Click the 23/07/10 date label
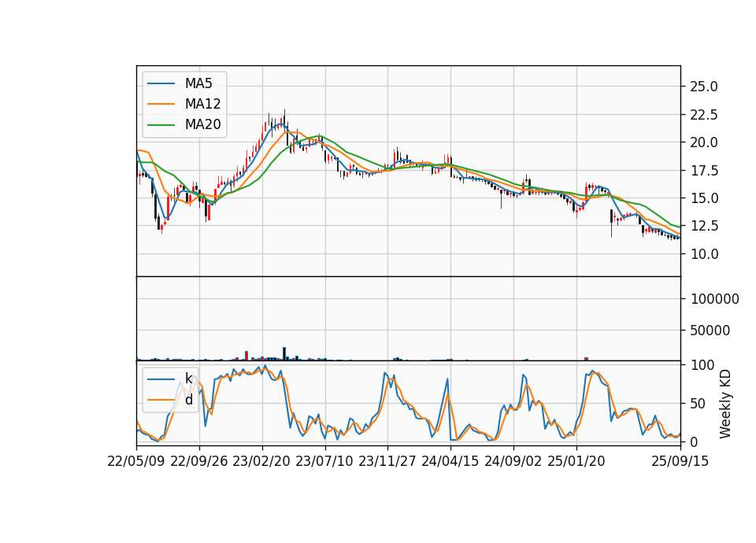756x543 pixels. tap(324, 461)
